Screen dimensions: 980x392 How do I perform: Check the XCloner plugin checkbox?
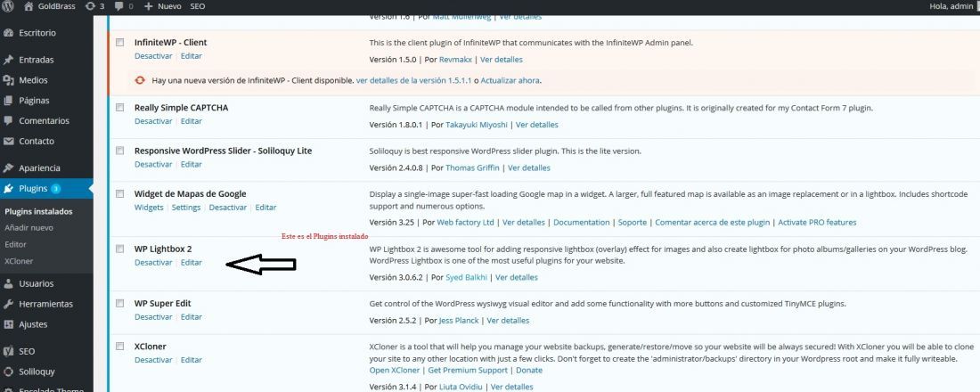[x=120, y=347]
